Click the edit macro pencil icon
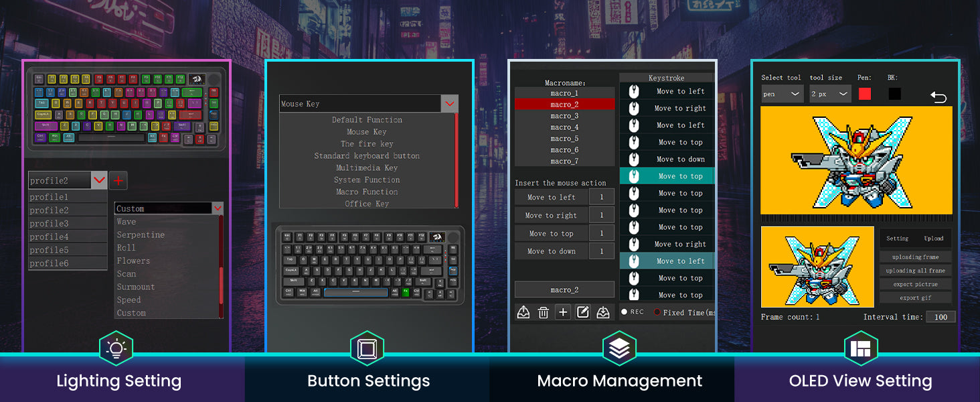Image resolution: width=980 pixels, height=402 pixels. coord(583,312)
